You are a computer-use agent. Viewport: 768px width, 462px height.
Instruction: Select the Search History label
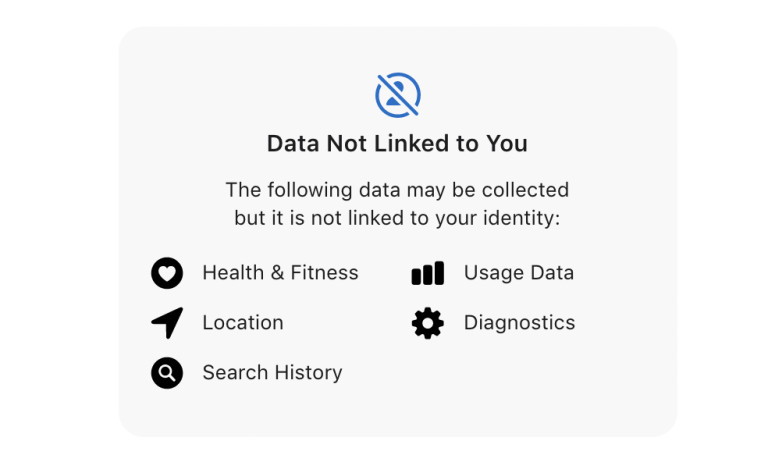click(x=272, y=373)
